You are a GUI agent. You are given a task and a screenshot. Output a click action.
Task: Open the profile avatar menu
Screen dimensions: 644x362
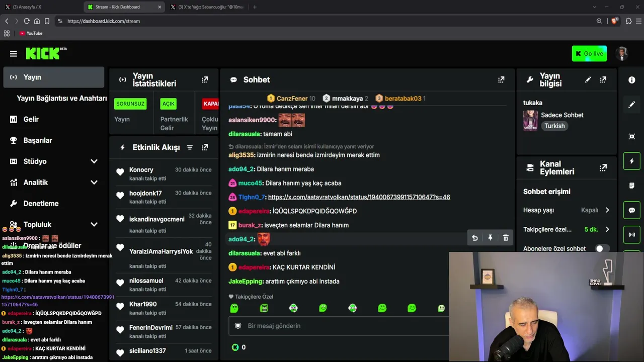(622, 54)
